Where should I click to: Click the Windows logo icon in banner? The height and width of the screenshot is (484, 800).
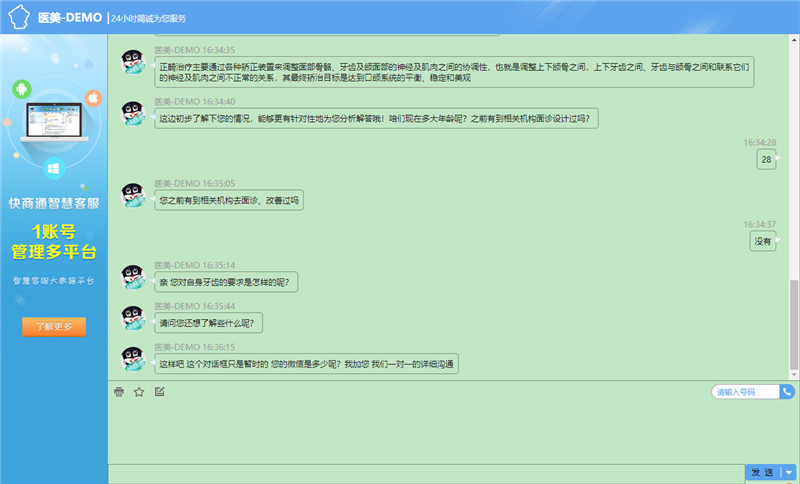pyautogui.click(x=53, y=167)
